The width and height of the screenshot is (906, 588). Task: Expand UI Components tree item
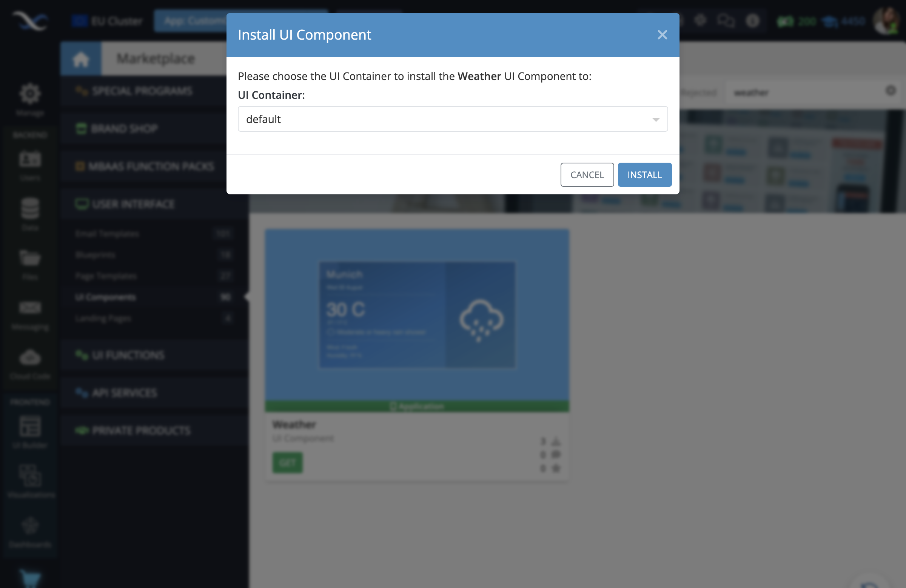click(105, 296)
